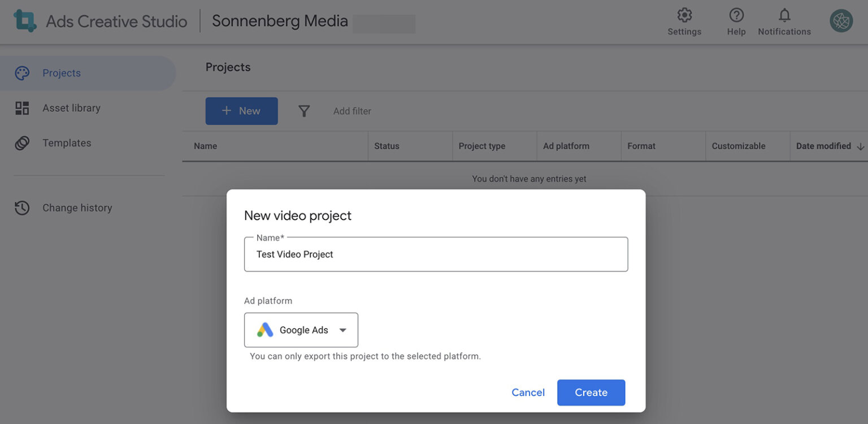Viewport: 868px width, 424px height.
Task: Click the dropdown arrow beside Google Ads
Action: tap(342, 330)
